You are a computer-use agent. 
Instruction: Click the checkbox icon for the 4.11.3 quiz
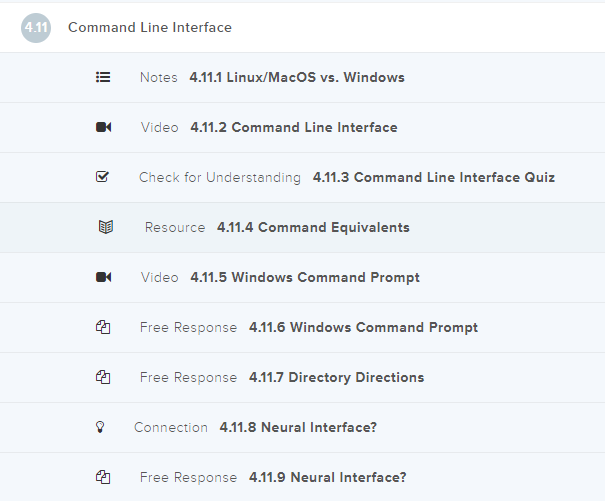[103, 177]
